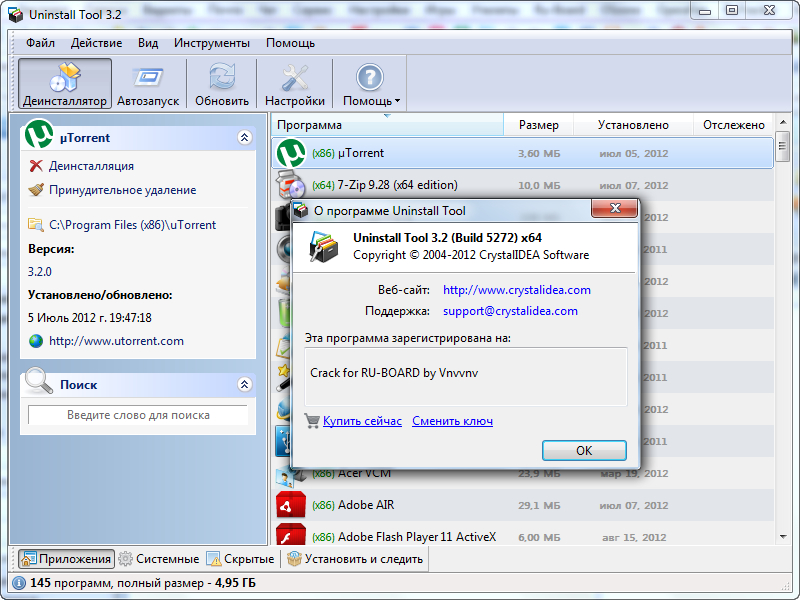The width and height of the screenshot is (800, 600).
Task: Click the Uninstall Tool title bar icon
Action: tap(16, 15)
